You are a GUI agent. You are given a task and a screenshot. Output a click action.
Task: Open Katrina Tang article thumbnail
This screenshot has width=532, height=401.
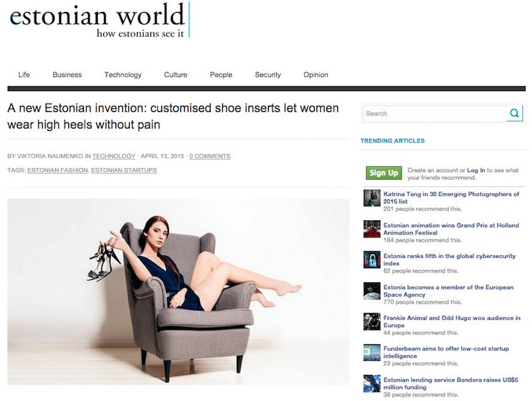[372, 198]
